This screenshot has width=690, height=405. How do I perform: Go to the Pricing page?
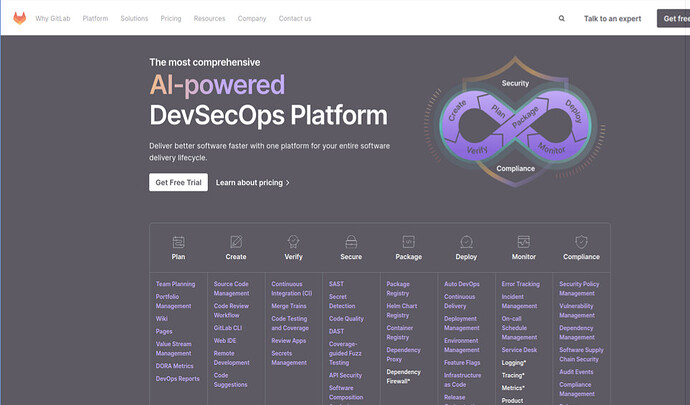point(171,18)
